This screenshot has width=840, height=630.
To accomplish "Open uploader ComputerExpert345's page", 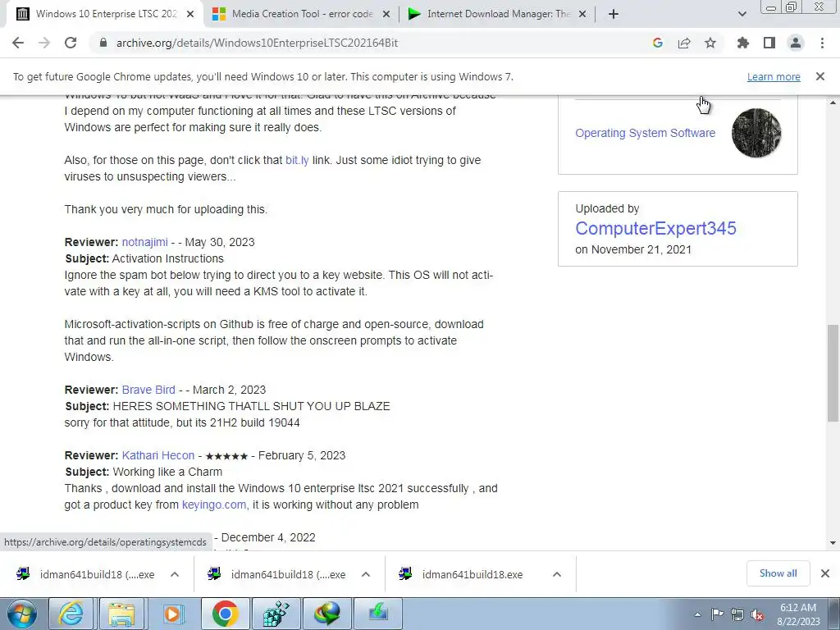I will pos(655,228).
